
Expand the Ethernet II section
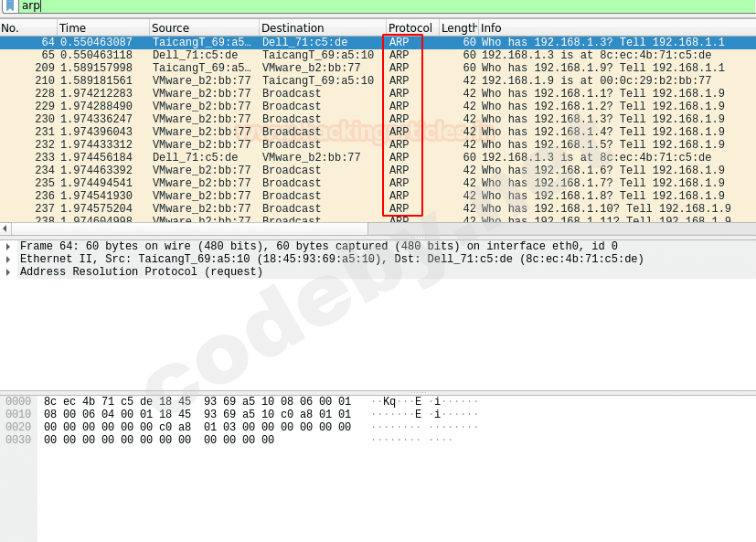[8, 260]
